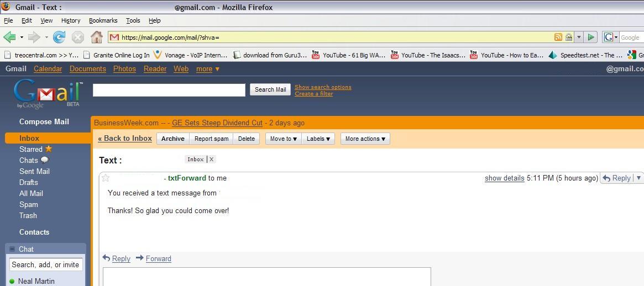644x286 pixels.
Task: Open the Bookmarks menu
Action: (103, 20)
